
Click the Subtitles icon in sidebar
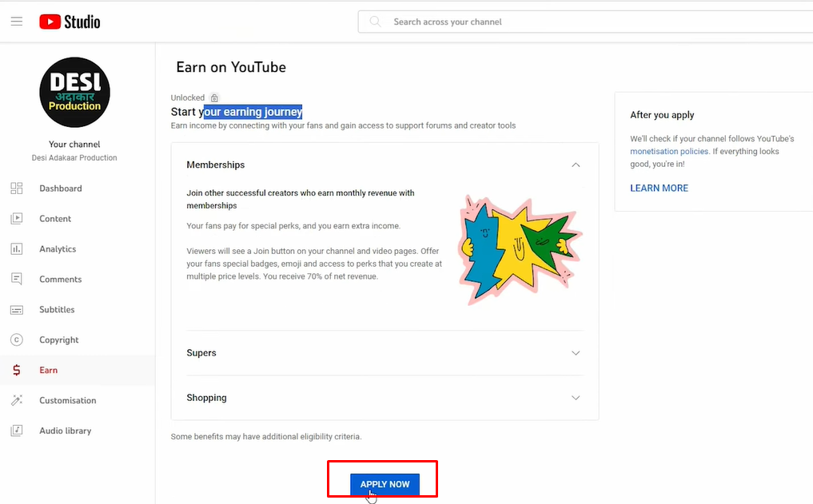tap(17, 310)
